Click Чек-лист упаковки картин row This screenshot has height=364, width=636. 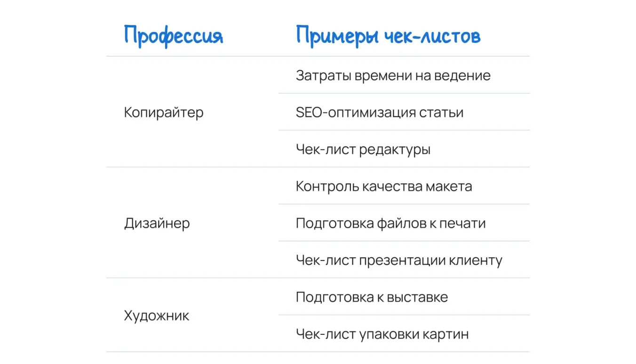coord(404,334)
